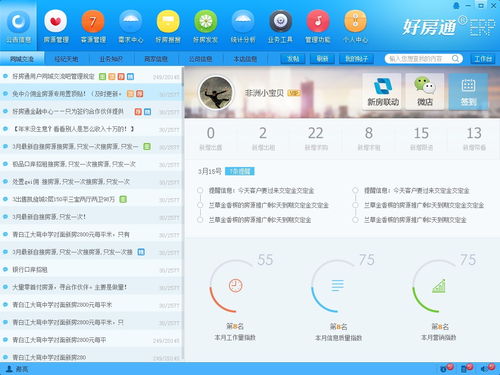
Task: Switch to the 经纪天地 tab
Action: tap(66, 59)
